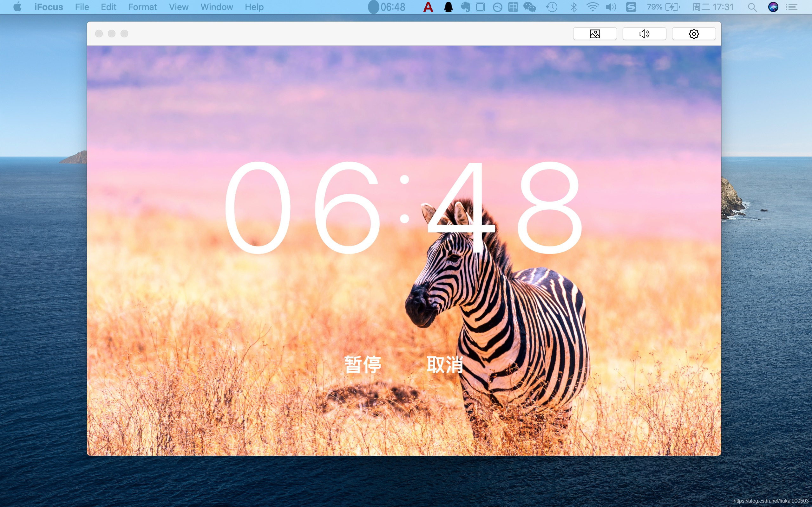Launch Siri from the menu bar
812x507 pixels.
pos(773,7)
